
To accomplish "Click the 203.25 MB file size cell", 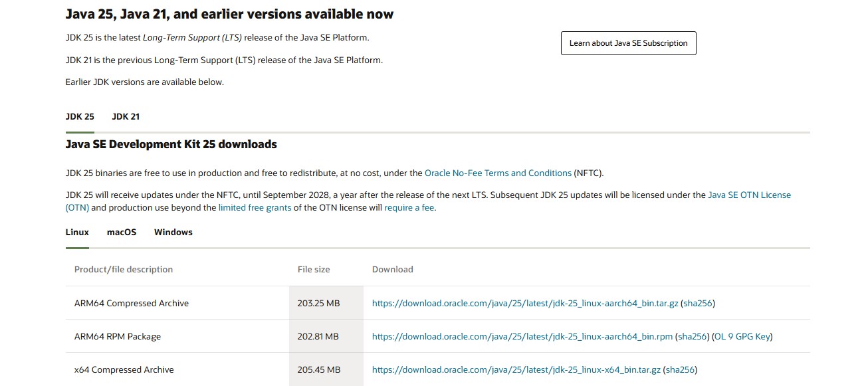I will click(318, 304).
